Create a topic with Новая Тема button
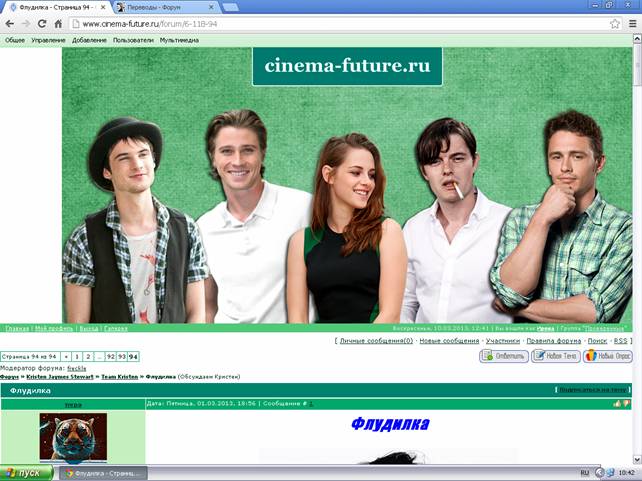This screenshot has width=642, height=481. click(x=556, y=356)
